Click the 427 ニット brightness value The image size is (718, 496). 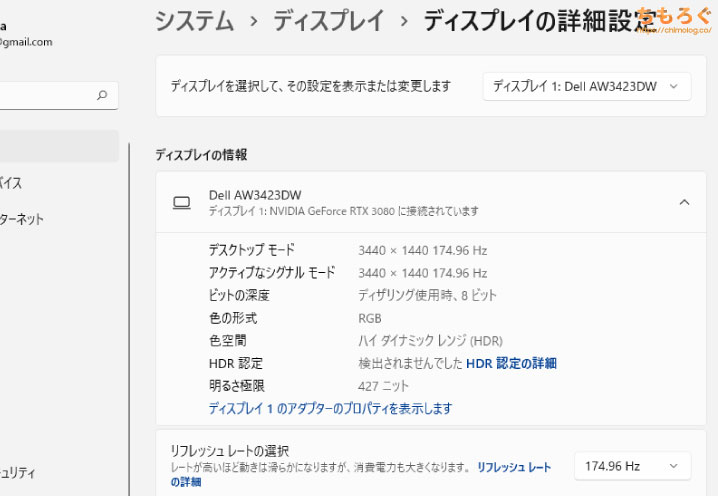383,386
